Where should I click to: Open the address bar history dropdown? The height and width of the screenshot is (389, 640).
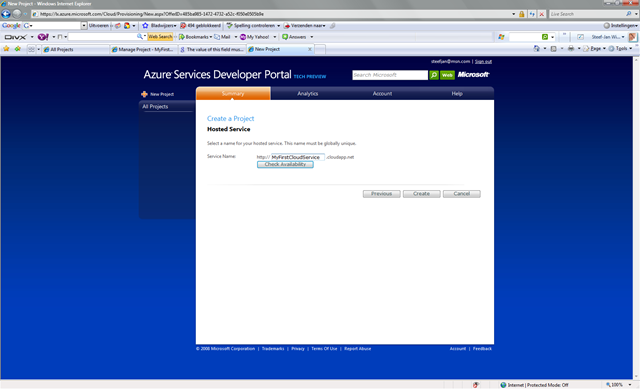(x=513, y=14)
